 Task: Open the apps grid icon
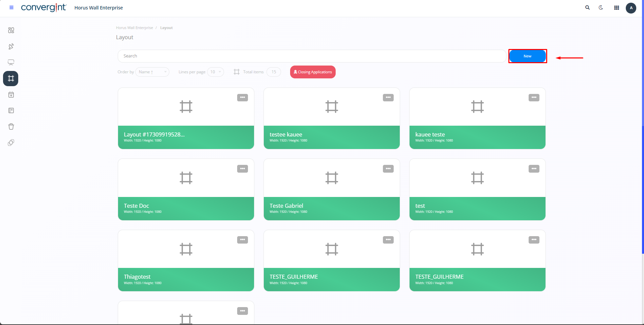click(616, 8)
